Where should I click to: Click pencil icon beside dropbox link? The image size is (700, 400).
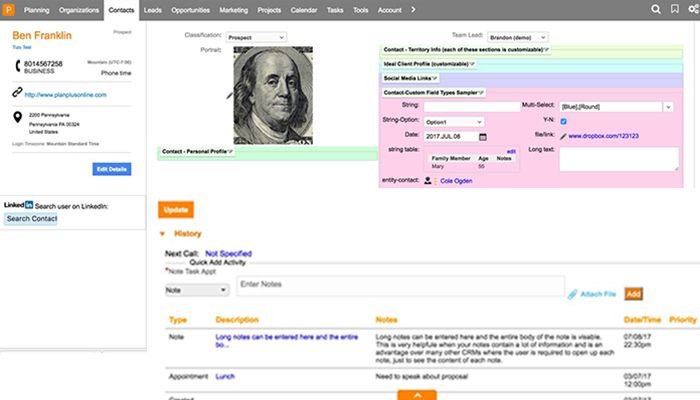pos(563,136)
